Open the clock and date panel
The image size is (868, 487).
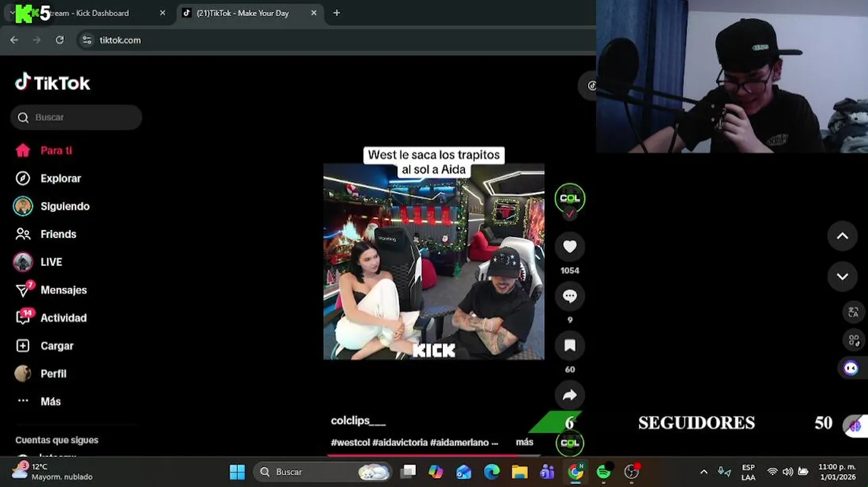[837, 472]
